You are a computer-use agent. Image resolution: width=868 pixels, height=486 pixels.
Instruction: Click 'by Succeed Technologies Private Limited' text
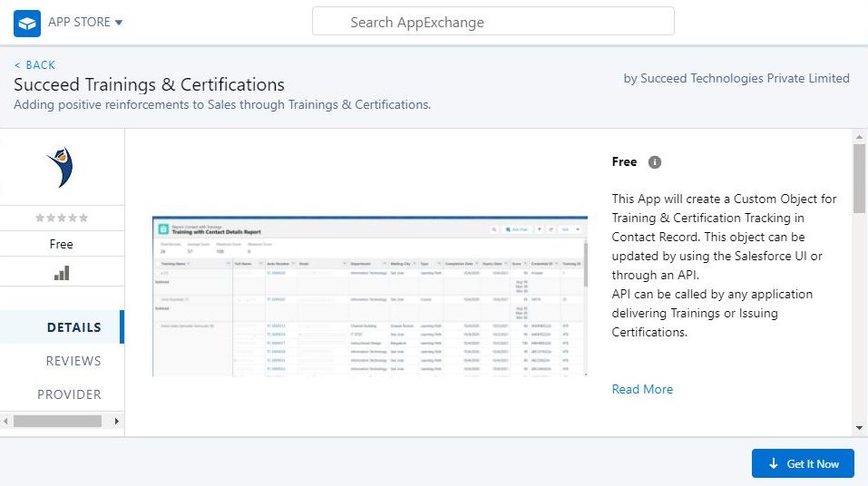click(736, 79)
